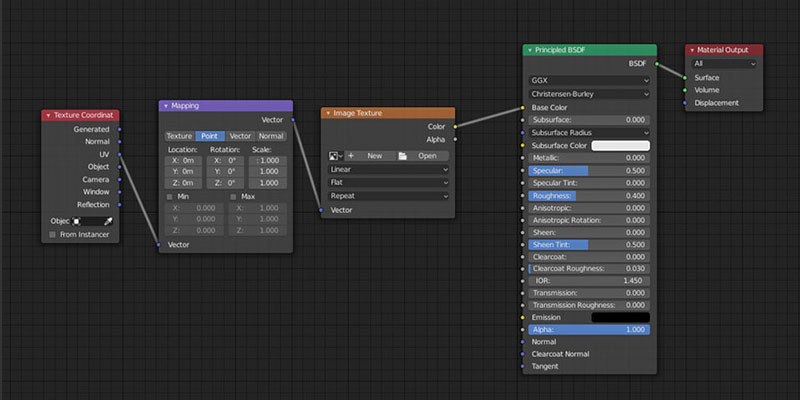The image size is (800, 400).
Task: Click the Object output socket
Action: click(119, 167)
